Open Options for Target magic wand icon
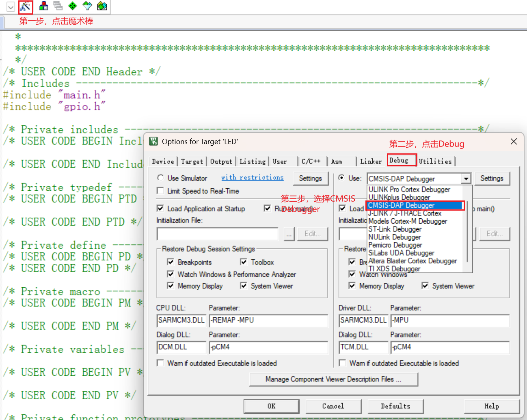The width and height of the screenshot is (527, 420). coord(25,6)
